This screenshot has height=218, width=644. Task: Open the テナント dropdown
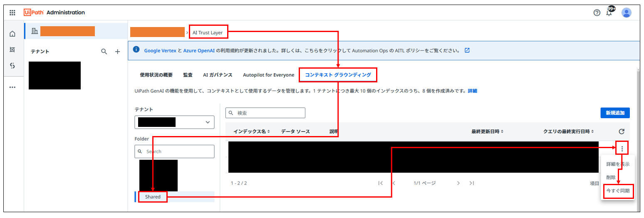[174, 122]
